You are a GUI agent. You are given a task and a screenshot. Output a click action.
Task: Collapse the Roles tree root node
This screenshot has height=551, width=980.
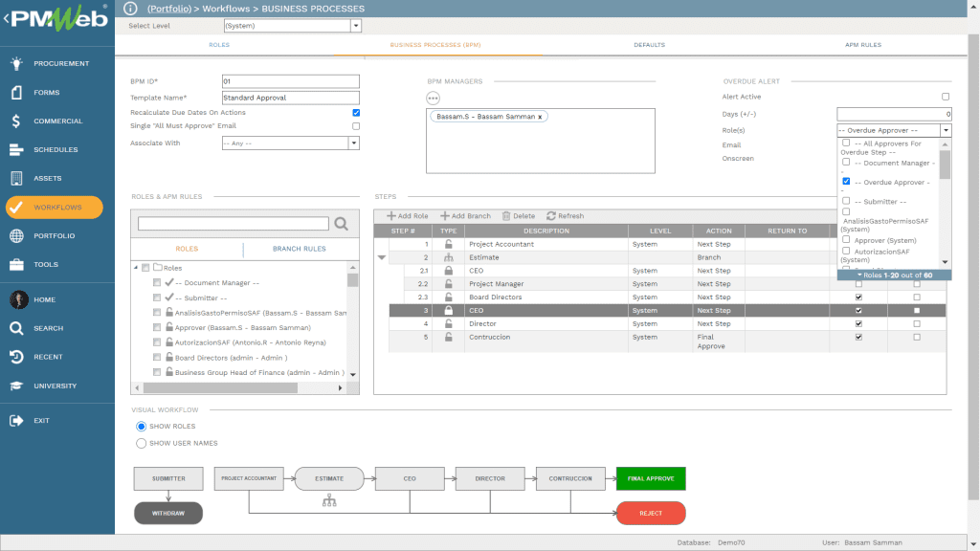(x=136, y=268)
